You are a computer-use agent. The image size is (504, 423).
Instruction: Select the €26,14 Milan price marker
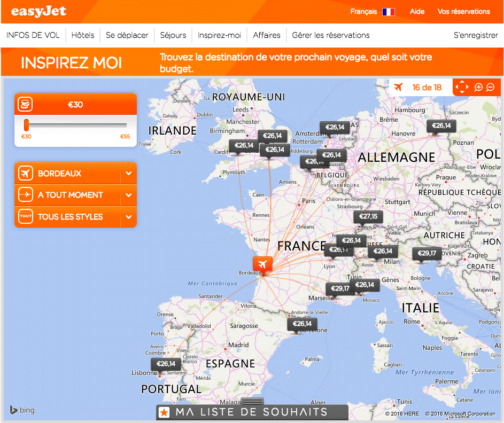(x=383, y=252)
